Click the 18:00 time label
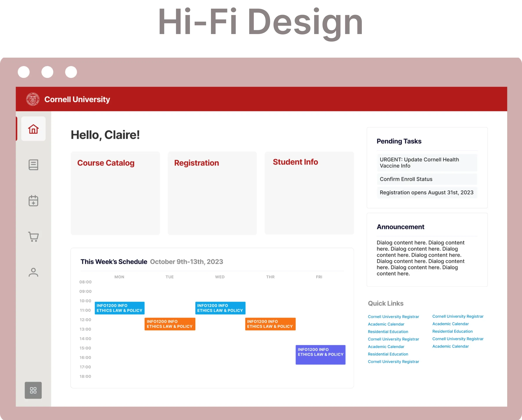522x420 pixels. point(86,376)
